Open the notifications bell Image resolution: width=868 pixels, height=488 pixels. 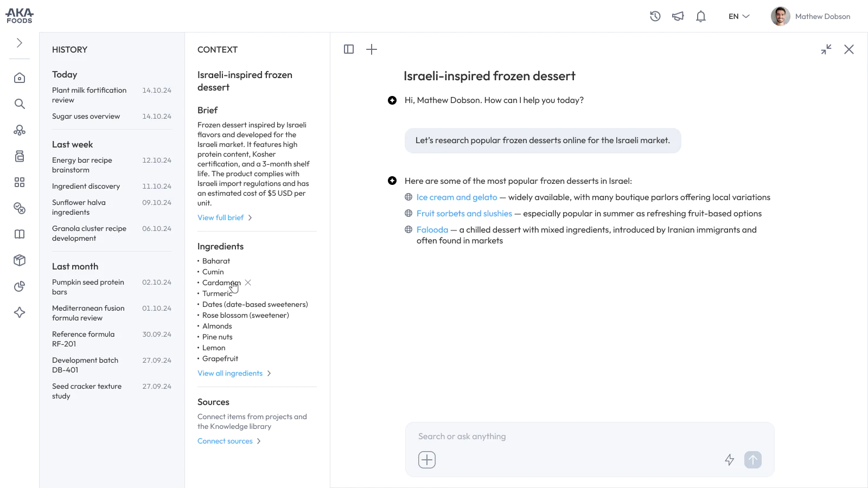701,16
